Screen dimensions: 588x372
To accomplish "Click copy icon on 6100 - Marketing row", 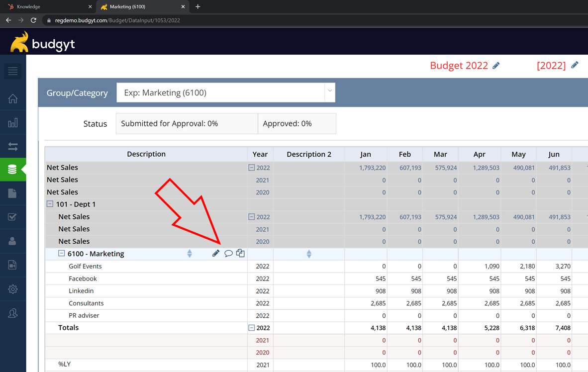I will (x=240, y=254).
